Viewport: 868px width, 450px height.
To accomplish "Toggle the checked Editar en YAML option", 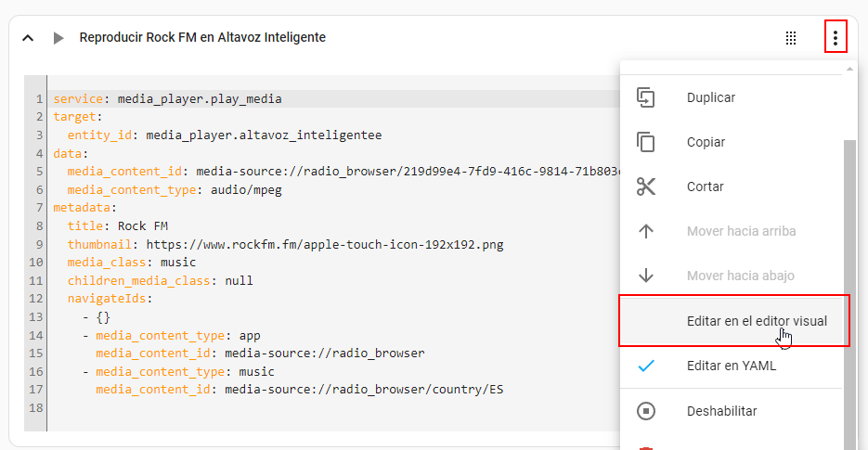I will click(731, 366).
